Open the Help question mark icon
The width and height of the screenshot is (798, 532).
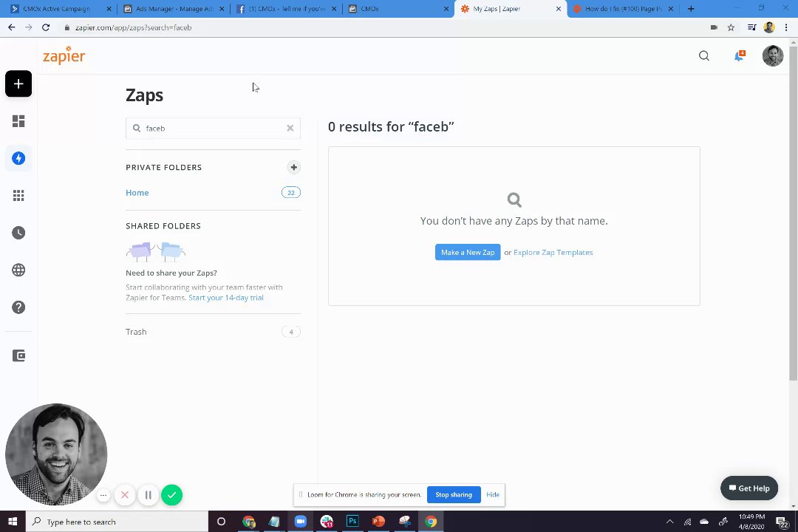[18, 307]
